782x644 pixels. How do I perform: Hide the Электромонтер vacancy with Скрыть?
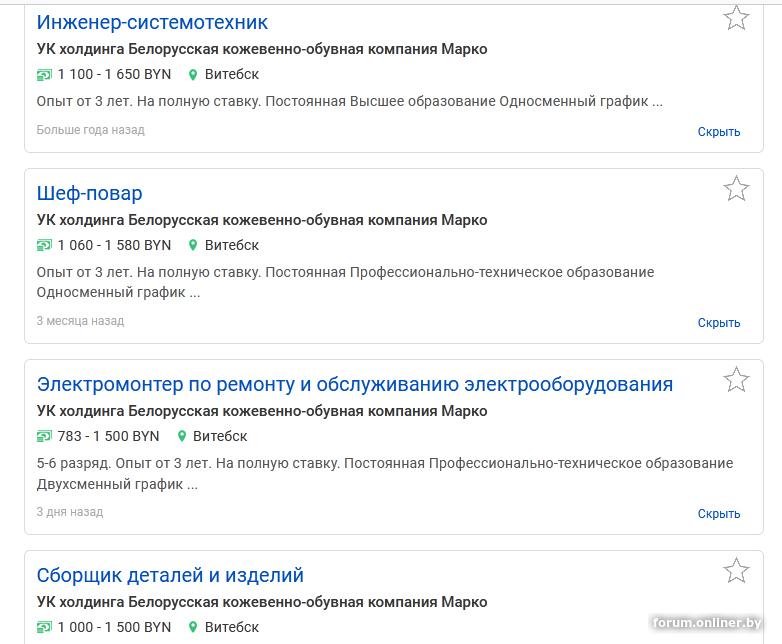click(x=718, y=514)
